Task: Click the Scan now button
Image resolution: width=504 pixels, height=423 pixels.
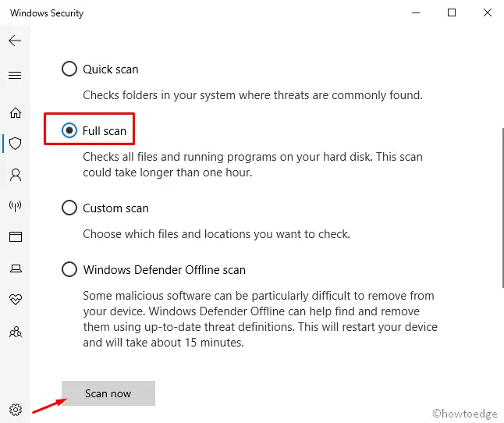Action: 108,393
